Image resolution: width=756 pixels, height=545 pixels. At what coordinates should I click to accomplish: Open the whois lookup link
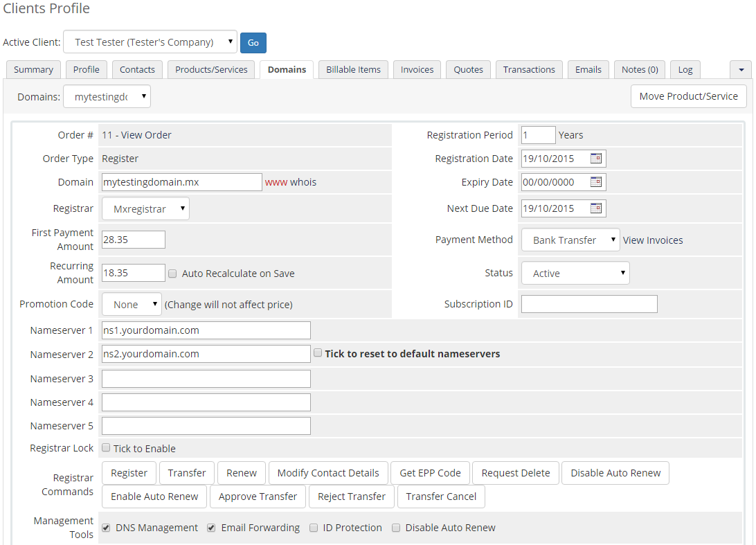tap(303, 182)
